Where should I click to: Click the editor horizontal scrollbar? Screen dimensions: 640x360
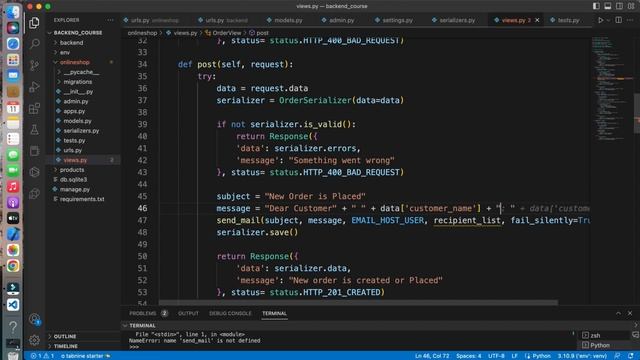[358, 303]
